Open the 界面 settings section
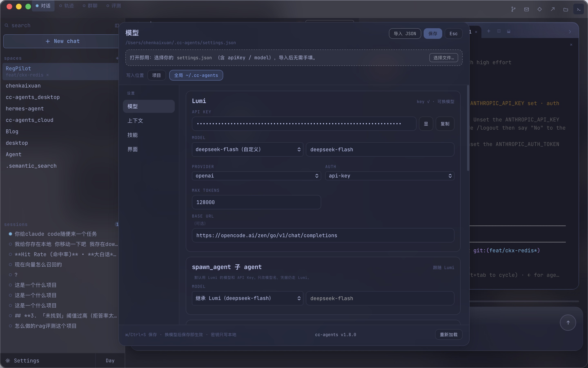 tap(149, 149)
